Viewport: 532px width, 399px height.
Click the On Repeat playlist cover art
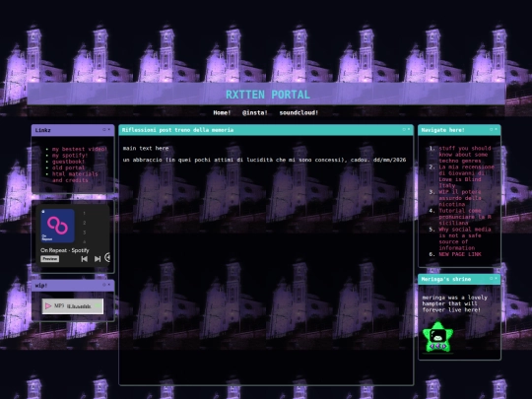point(57,226)
